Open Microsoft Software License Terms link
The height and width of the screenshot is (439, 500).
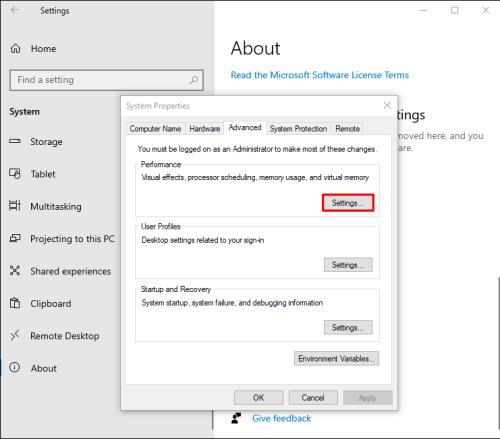320,75
